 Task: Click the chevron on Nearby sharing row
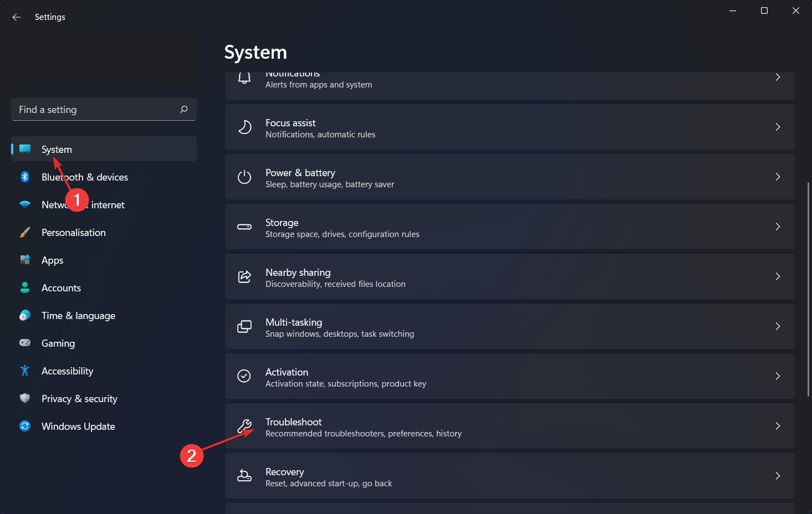pos(778,276)
